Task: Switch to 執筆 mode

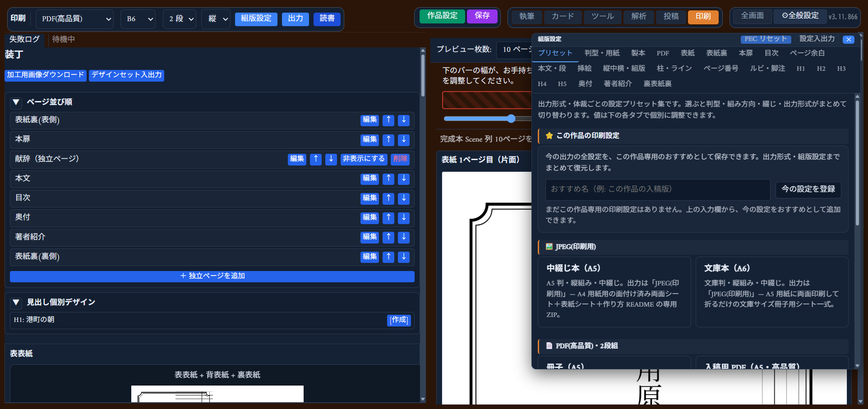Action: pos(526,17)
